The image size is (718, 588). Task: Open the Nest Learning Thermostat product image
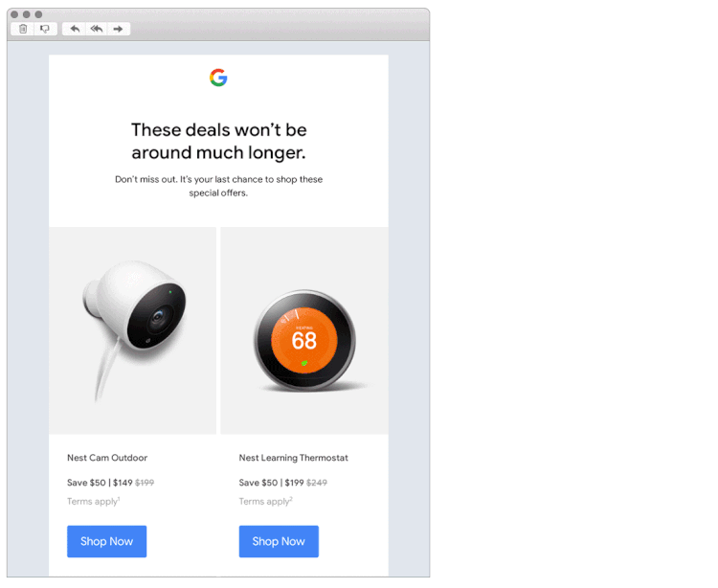304,330
